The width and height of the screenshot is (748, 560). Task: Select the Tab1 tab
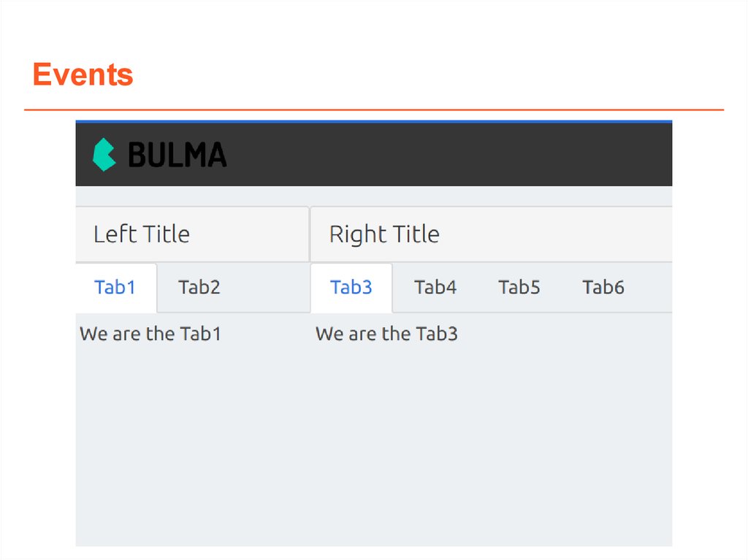[115, 288]
